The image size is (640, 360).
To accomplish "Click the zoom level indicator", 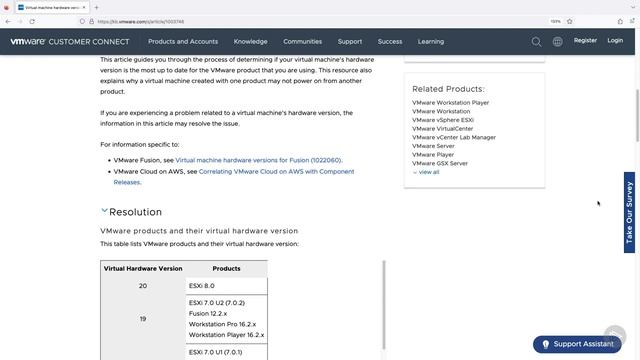I will pos(555,22).
